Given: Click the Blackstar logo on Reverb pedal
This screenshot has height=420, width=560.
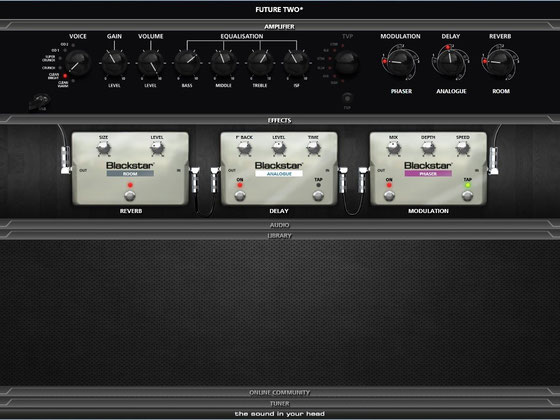Looking at the screenshot, I should (x=130, y=165).
